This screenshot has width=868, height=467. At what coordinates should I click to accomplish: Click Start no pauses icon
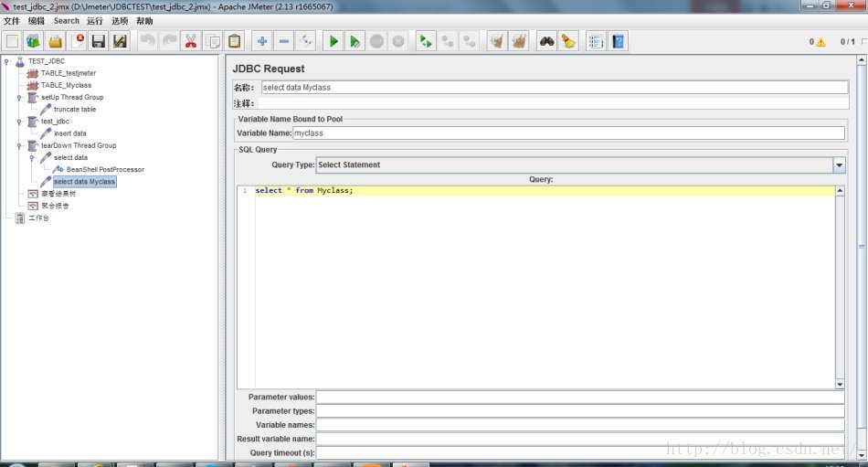355,41
